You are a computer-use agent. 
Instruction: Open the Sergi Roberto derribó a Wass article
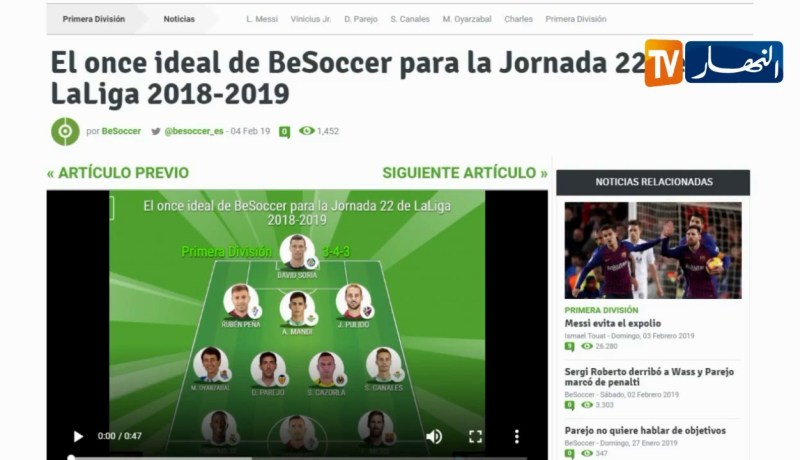[x=649, y=377]
